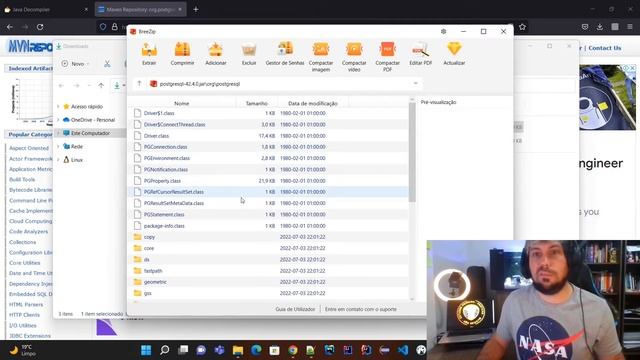640x360 pixels.
Task: Open taskbar Search
Action: (x=164, y=350)
